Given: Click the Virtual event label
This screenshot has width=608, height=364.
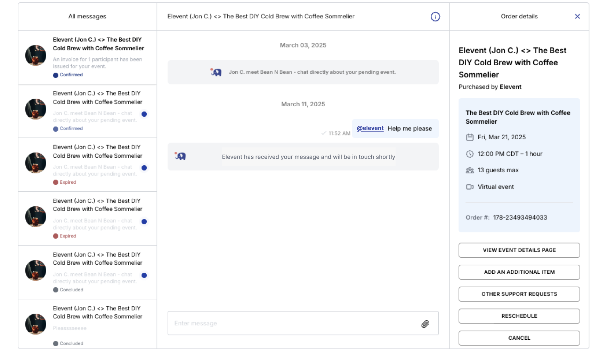Looking at the screenshot, I should click(495, 187).
